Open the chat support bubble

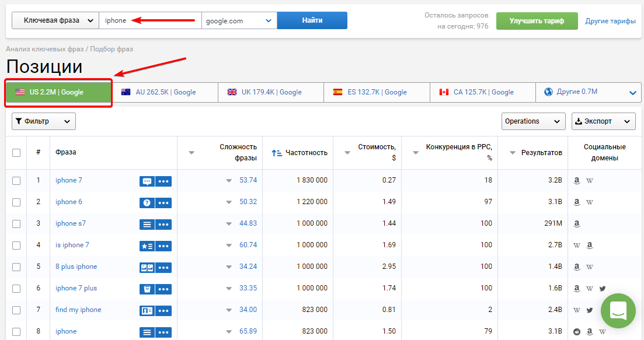(x=618, y=310)
